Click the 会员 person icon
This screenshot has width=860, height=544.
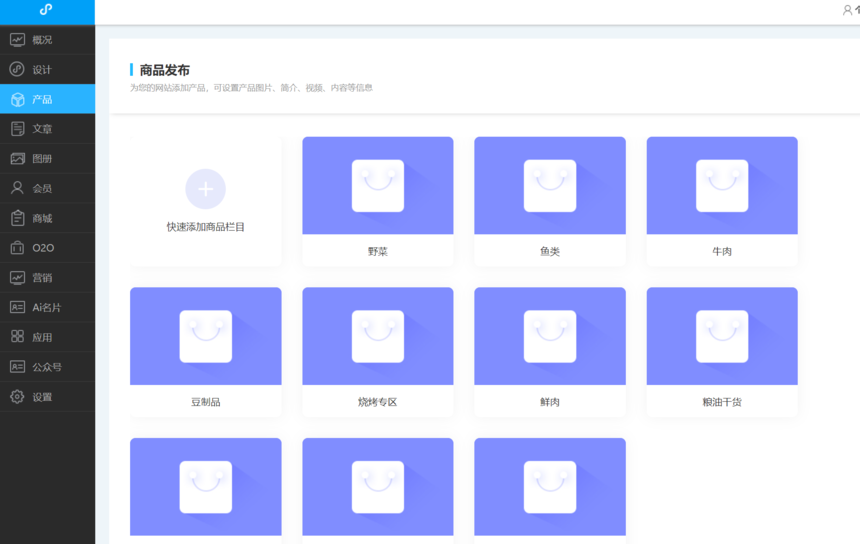(18, 188)
